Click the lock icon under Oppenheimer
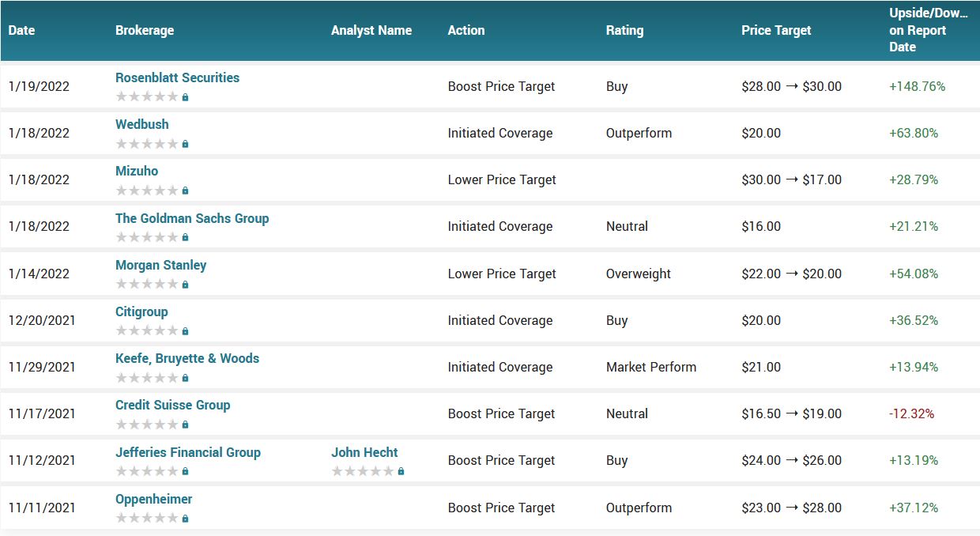The height and width of the screenshot is (536, 980). (185, 519)
